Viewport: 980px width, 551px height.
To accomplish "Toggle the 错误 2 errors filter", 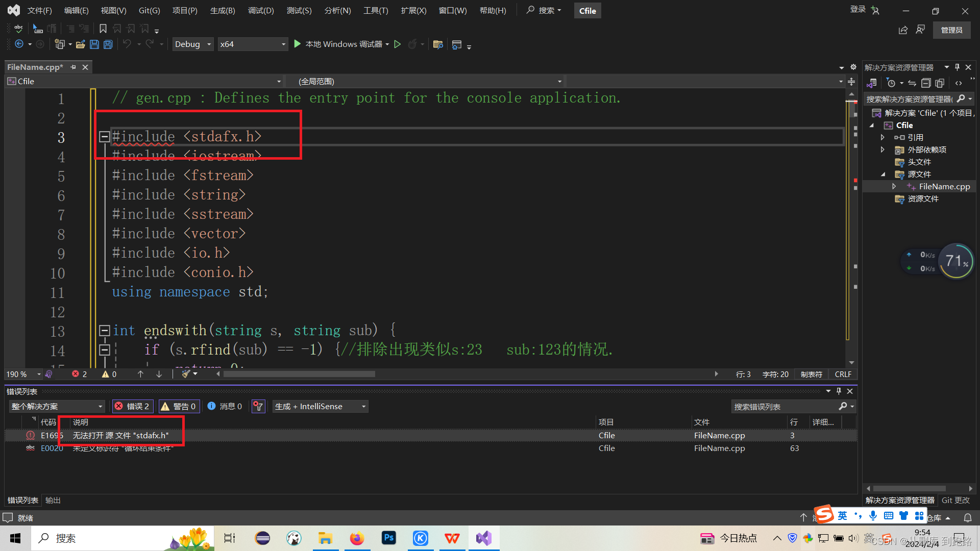I will [x=132, y=406].
